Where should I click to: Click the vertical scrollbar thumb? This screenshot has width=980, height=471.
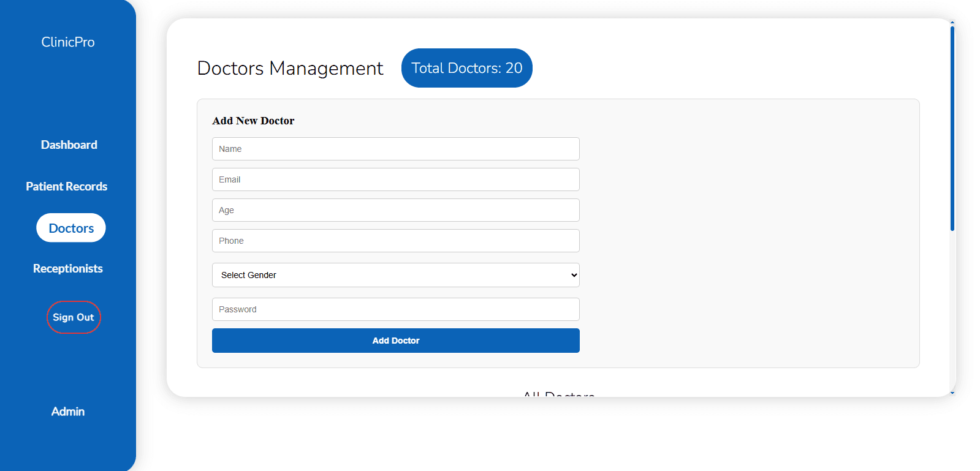[x=952, y=129]
